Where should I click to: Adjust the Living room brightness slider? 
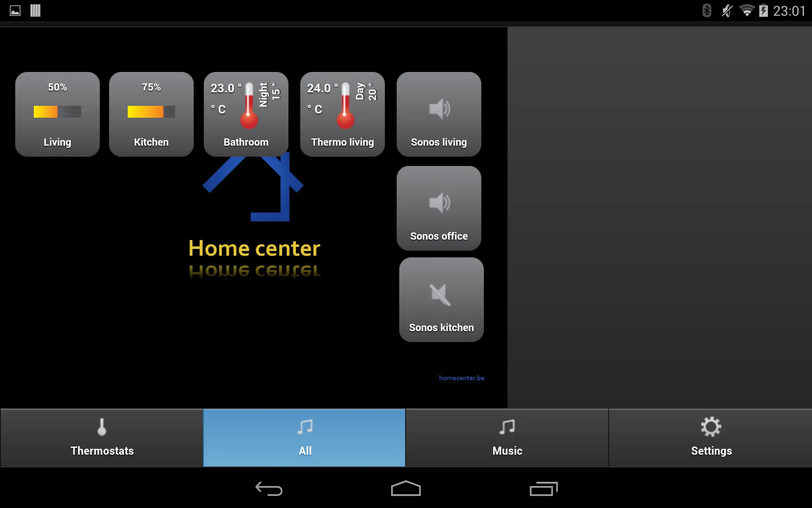click(x=57, y=111)
